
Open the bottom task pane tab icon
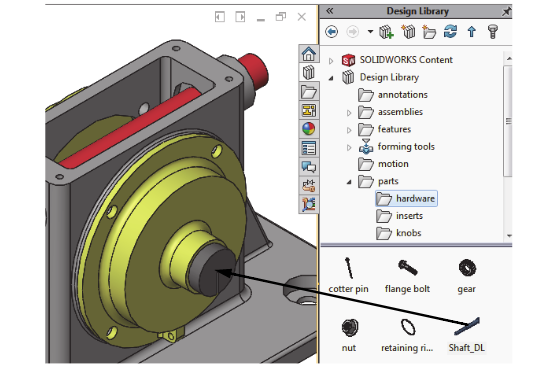pyautogui.click(x=309, y=204)
